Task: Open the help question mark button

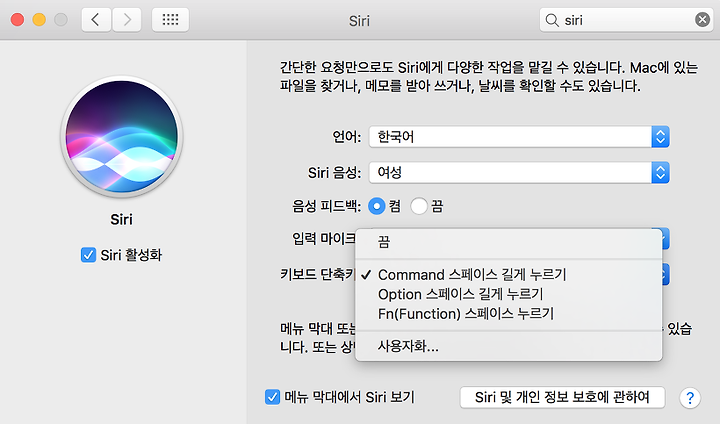Action: pyautogui.click(x=690, y=398)
